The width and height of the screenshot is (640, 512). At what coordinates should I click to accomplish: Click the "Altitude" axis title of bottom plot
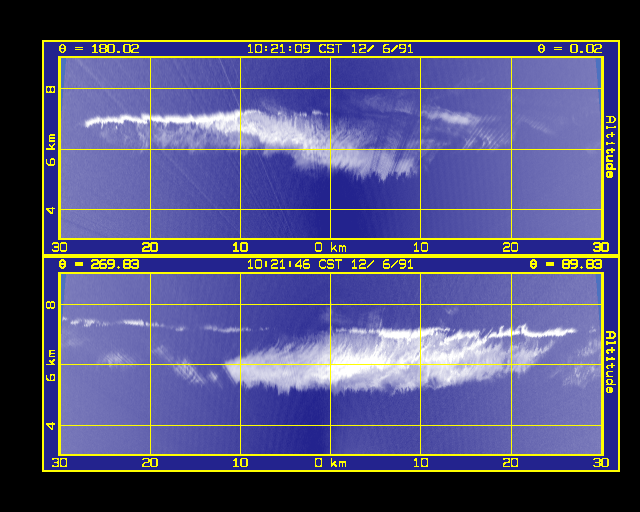(x=610, y=362)
